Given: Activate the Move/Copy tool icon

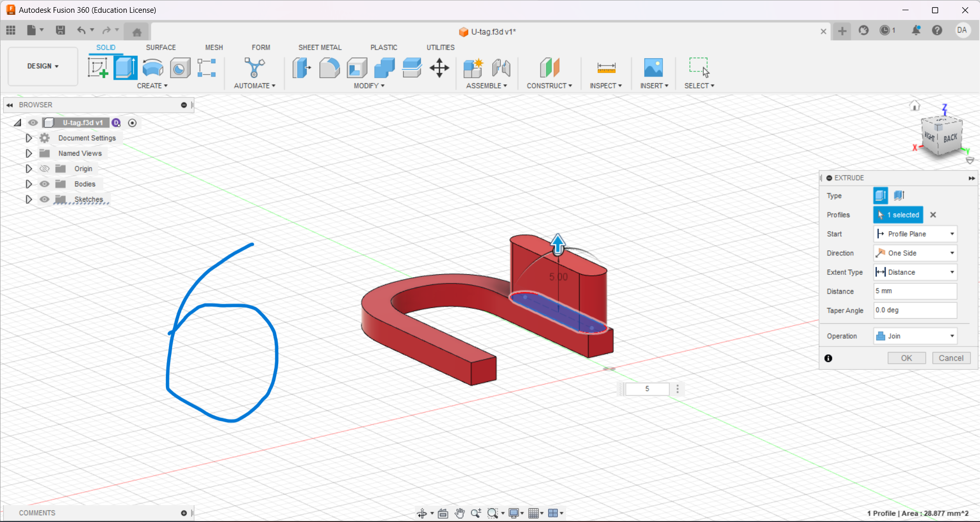Looking at the screenshot, I should (439, 68).
